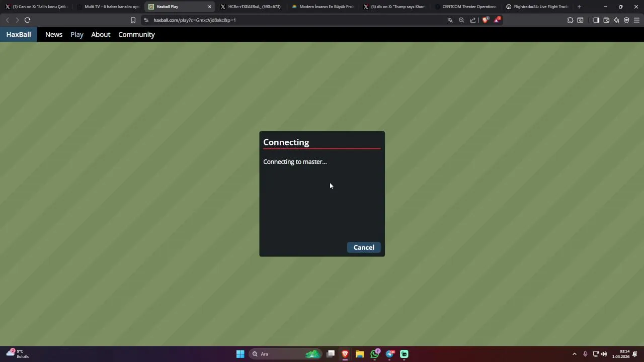Open Brave Rewards triangle icon

497,20
